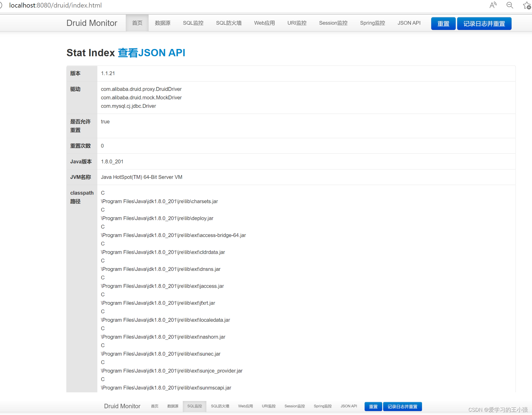Screen dimensions: 532x415
Task: Click the browser read aloud icon
Action: pyautogui.click(x=493, y=5)
